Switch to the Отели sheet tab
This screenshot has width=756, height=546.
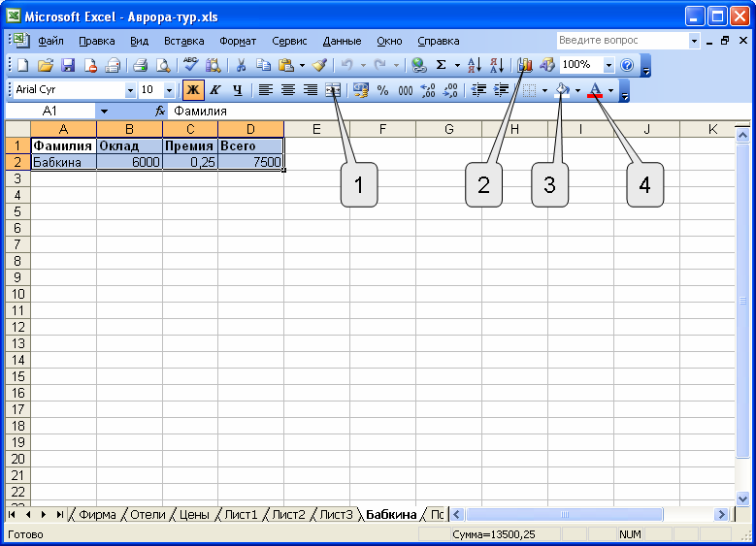point(148,515)
